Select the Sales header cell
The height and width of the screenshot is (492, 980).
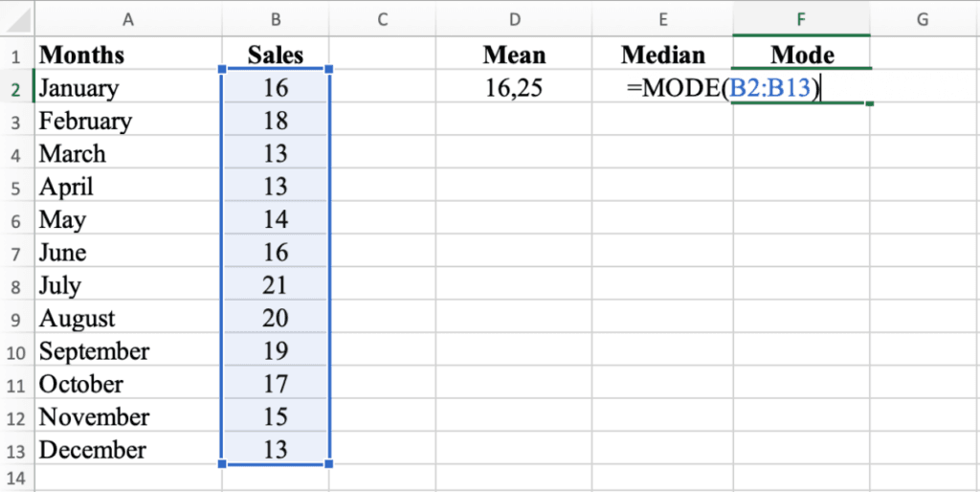276,55
